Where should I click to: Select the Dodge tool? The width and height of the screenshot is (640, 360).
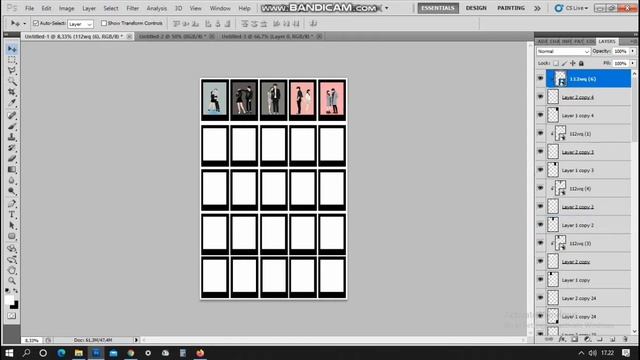tap(12, 191)
